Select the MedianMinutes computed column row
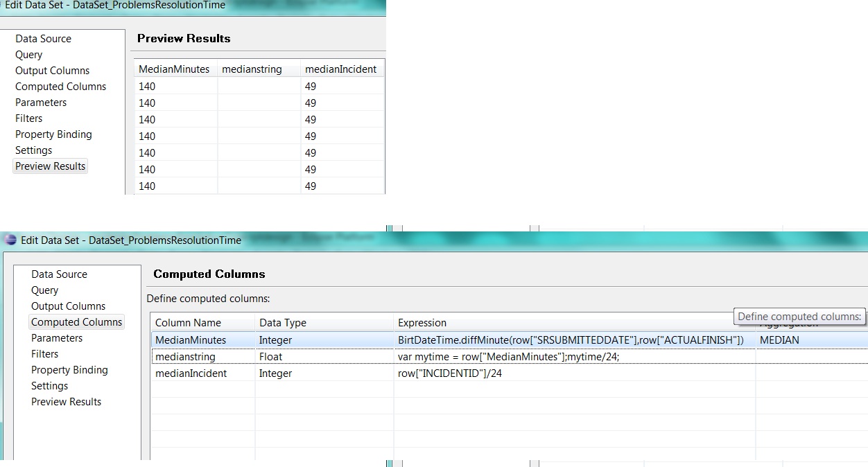The height and width of the screenshot is (467, 868). coord(509,340)
